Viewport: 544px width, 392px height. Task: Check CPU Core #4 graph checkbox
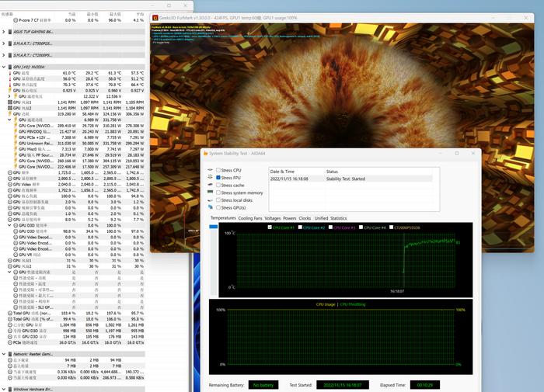[361, 227]
